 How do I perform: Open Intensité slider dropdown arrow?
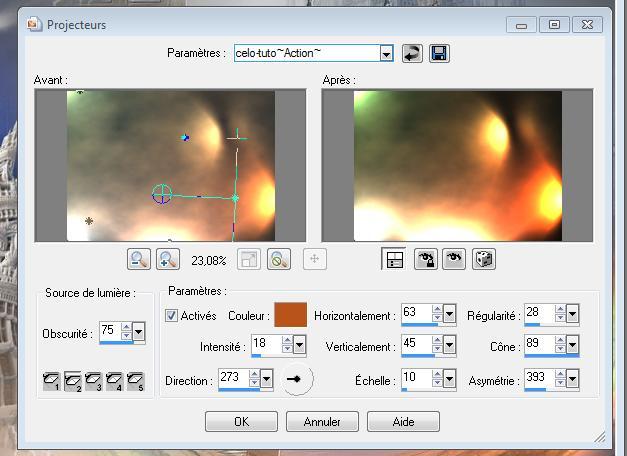pyautogui.click(x=299, y=344)
